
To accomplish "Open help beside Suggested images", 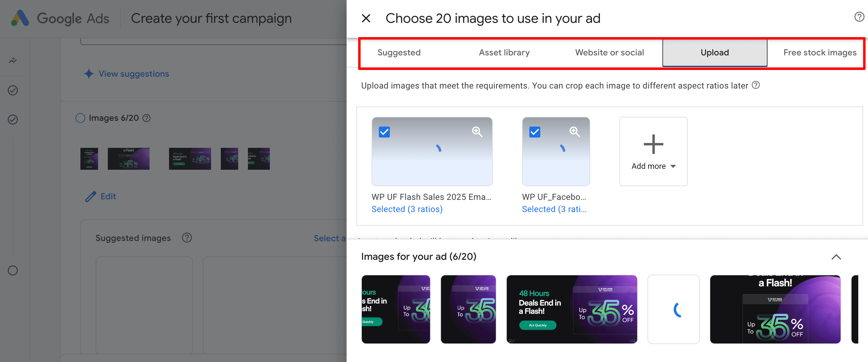I will coord(187,238).
